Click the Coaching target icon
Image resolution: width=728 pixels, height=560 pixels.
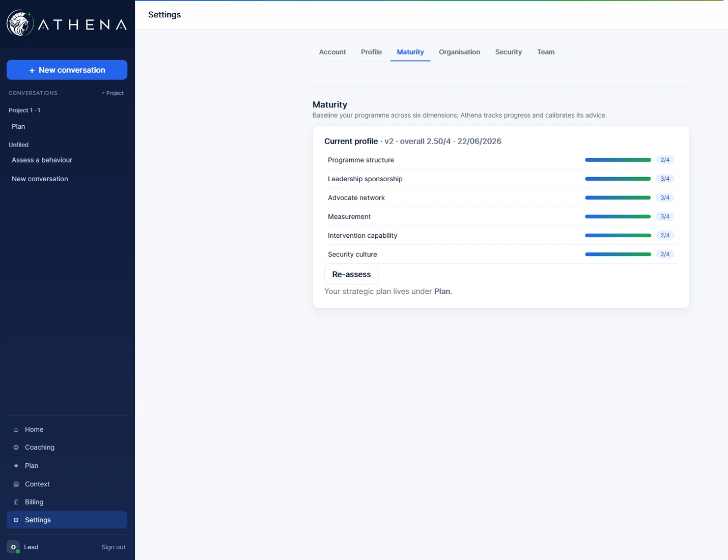coord(16,447)
